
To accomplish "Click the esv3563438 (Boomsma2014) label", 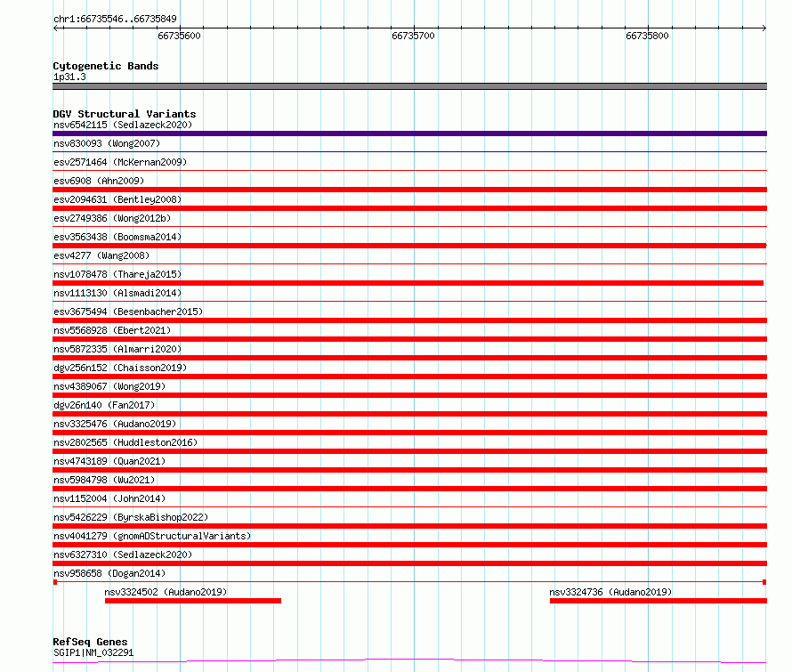I will [117, 237].
